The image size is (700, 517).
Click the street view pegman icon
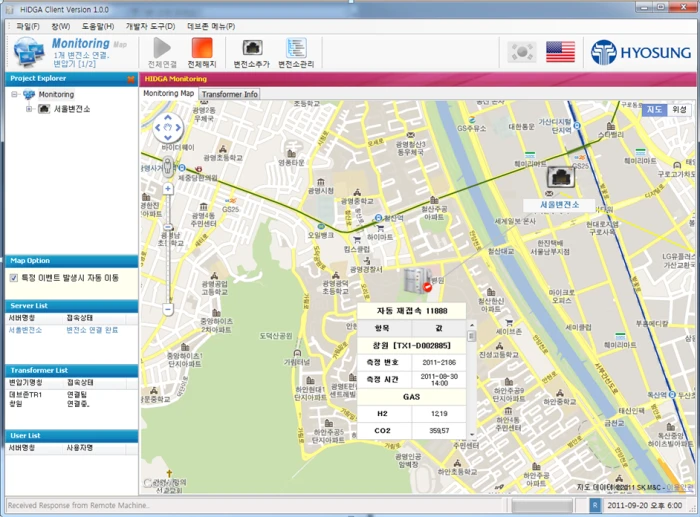[x=167, y=166]
